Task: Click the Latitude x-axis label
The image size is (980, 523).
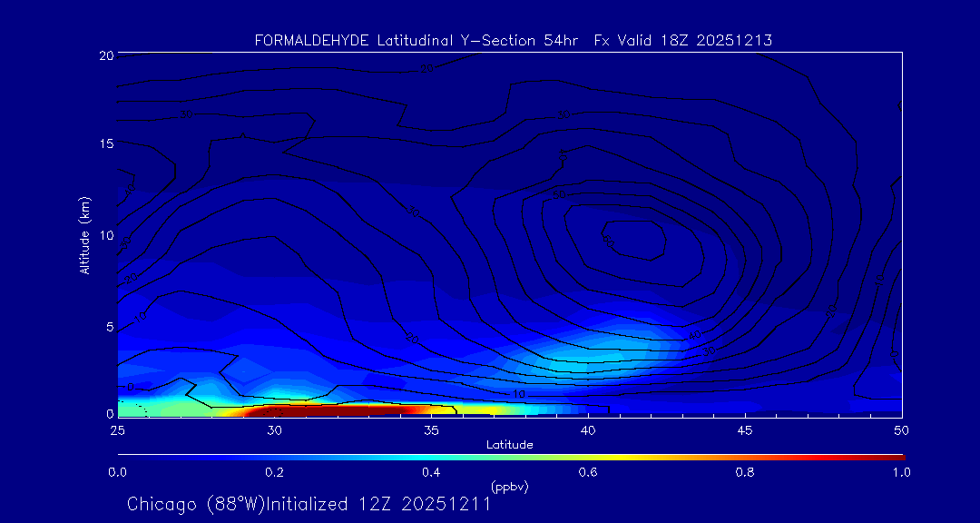Action: (509, 444)
